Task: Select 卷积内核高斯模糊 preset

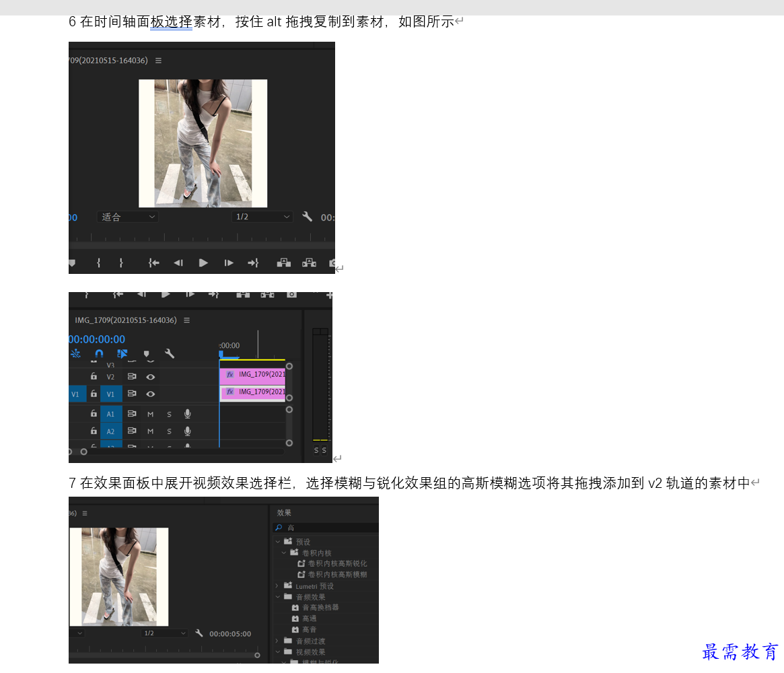Action: coord(338,575)
